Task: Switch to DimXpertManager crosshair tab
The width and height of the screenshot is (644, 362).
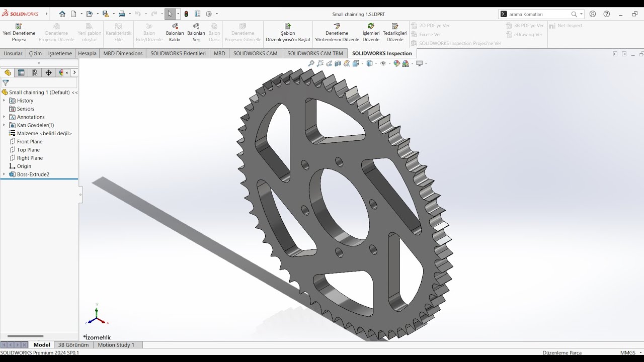Action: 48,72
